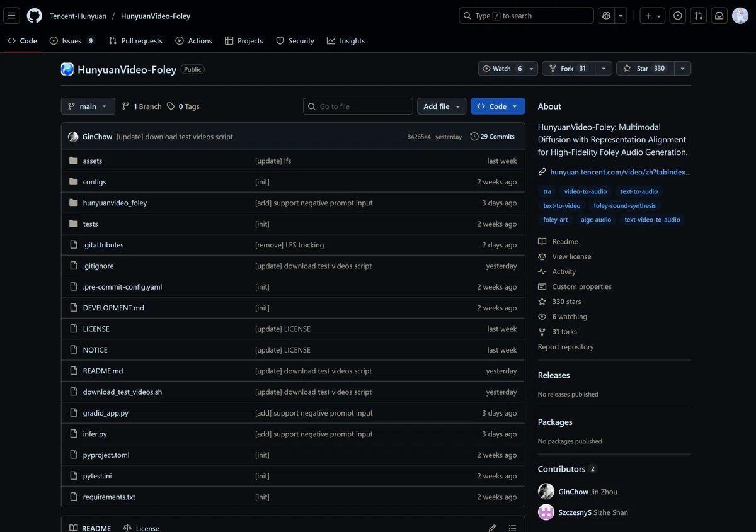This screenshot has height=532, width=756.
Task: Click Report repository link
Action: tap(566, 347)
